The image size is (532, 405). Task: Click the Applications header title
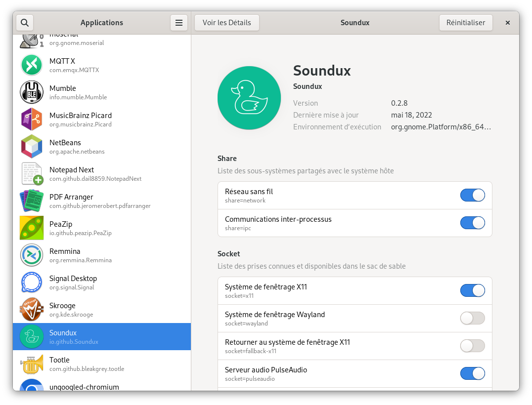tap(102, 23)
